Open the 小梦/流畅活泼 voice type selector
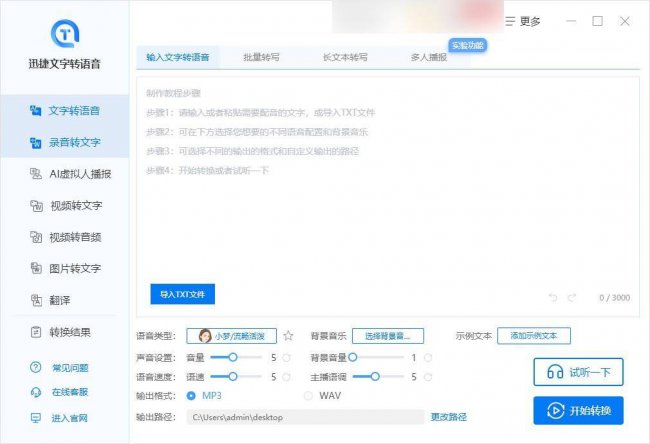This screenshot has height=444, width=650. [232, 336]
